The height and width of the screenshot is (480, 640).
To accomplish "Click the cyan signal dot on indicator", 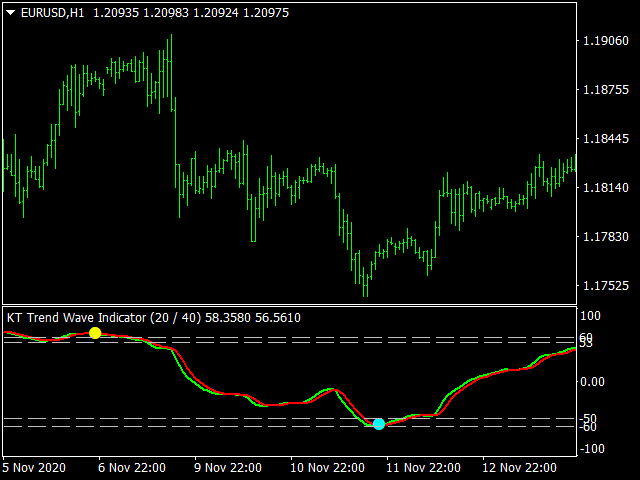I will pos(379,424).
